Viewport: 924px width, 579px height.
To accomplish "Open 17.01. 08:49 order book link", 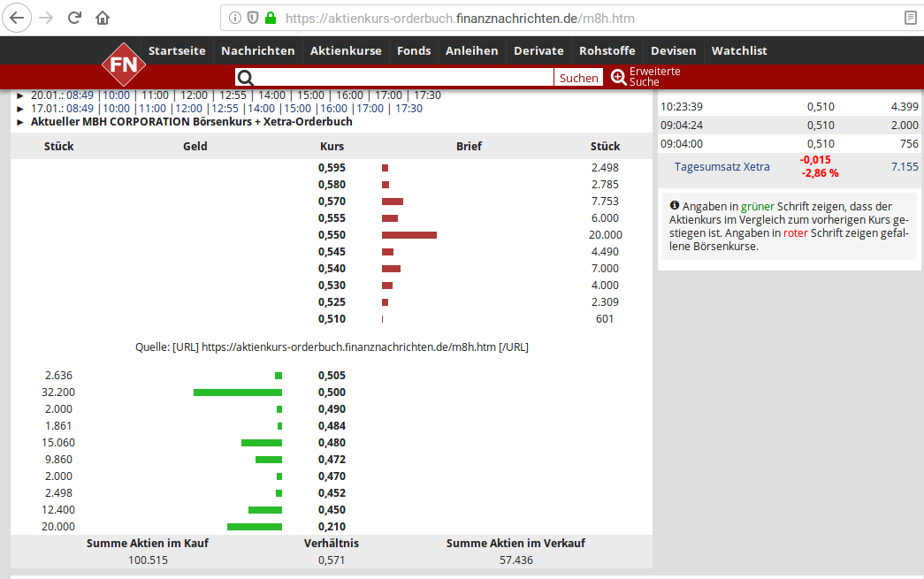I will coord(80,109).
